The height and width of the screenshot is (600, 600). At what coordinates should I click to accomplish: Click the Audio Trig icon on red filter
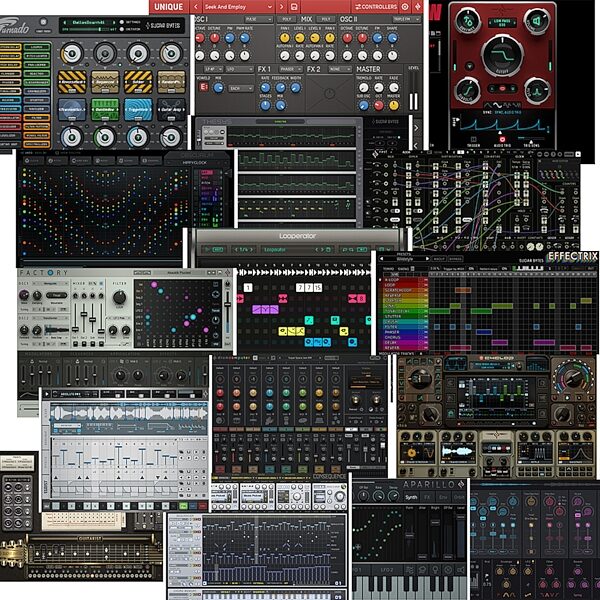coord(502,140)
